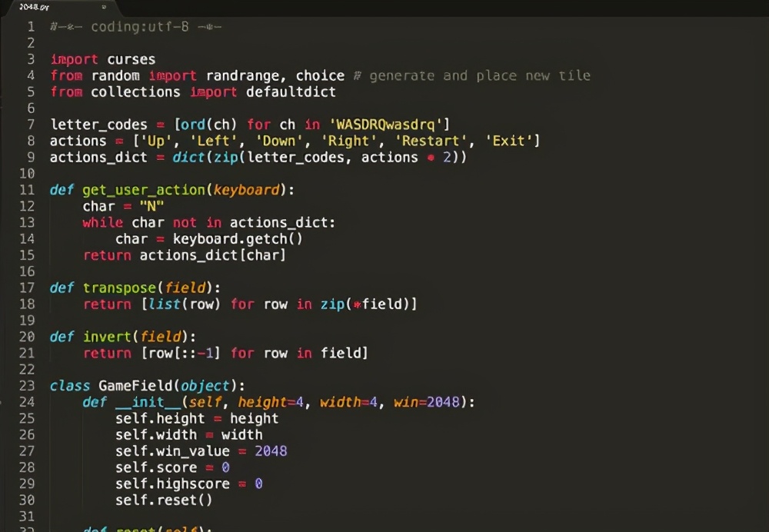
Task: Click the word 'curses' on line 3
Action: (131, 59)
